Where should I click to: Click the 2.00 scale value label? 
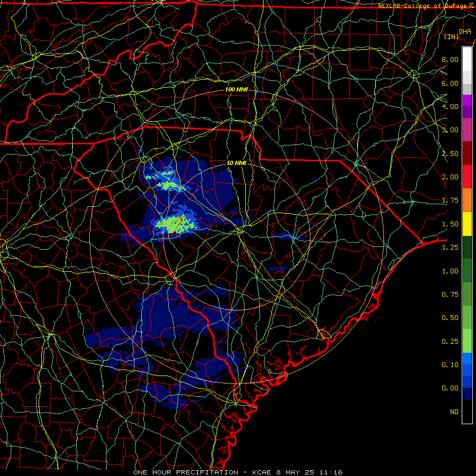(450, 177)
